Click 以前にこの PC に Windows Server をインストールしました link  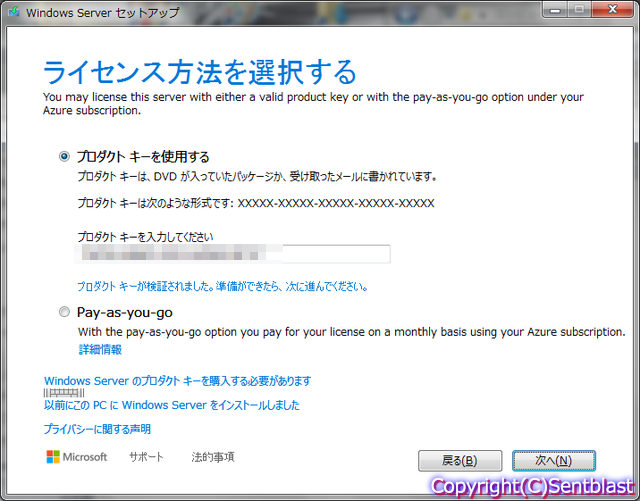click(172, 405)
